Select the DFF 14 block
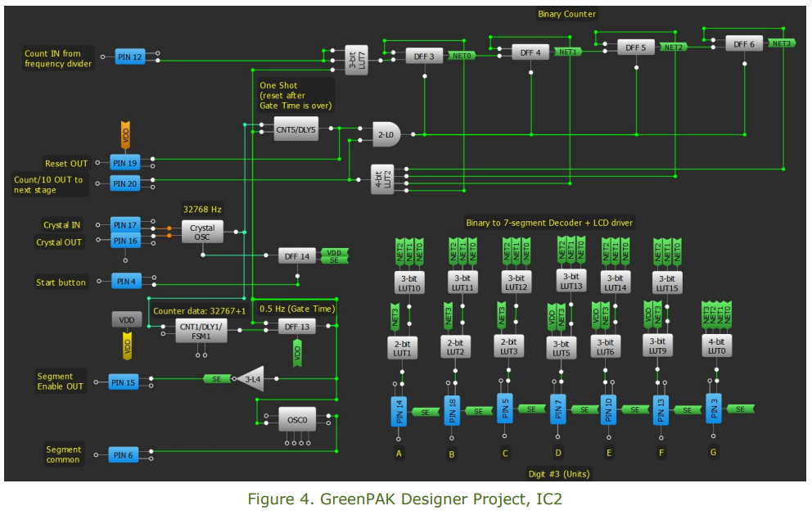Image resolution: width=812 pixels, height=515 pixels. (297, 256)
